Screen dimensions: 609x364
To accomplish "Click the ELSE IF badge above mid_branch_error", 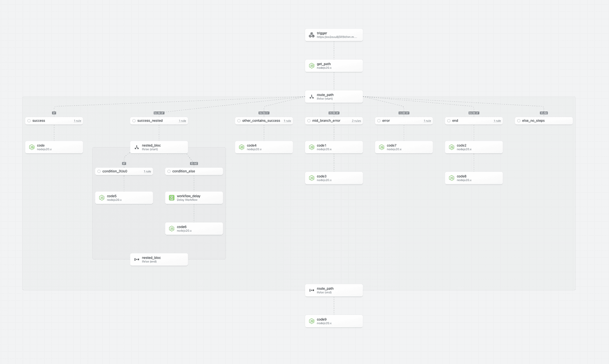I will (x=334, y=113).
